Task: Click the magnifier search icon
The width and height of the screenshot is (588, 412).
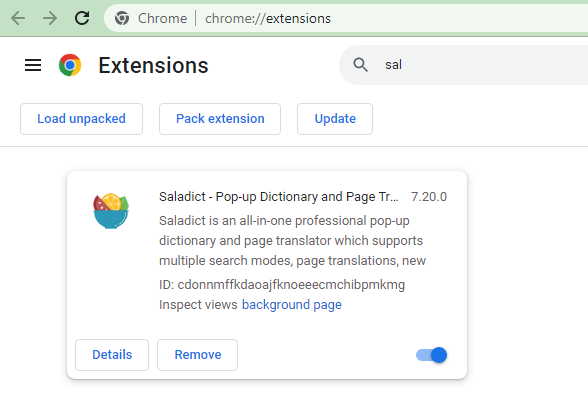Action: [x=360, y=65]
